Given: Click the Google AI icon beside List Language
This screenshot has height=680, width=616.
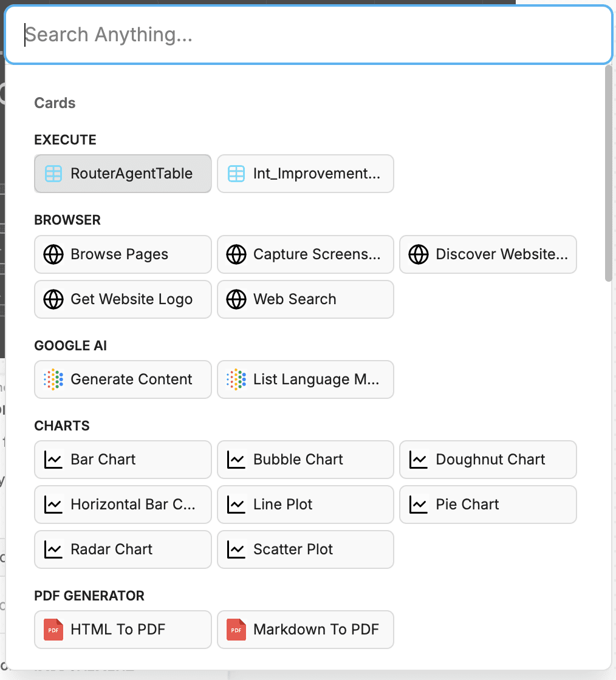Looking at the screenshot, I should (236, 379).
